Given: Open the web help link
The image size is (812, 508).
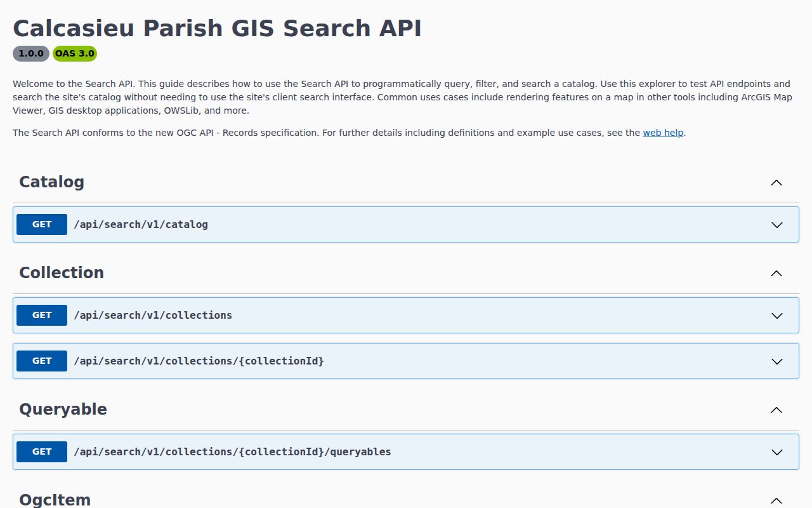Looking at the screenshot, I should pos(663,133).
